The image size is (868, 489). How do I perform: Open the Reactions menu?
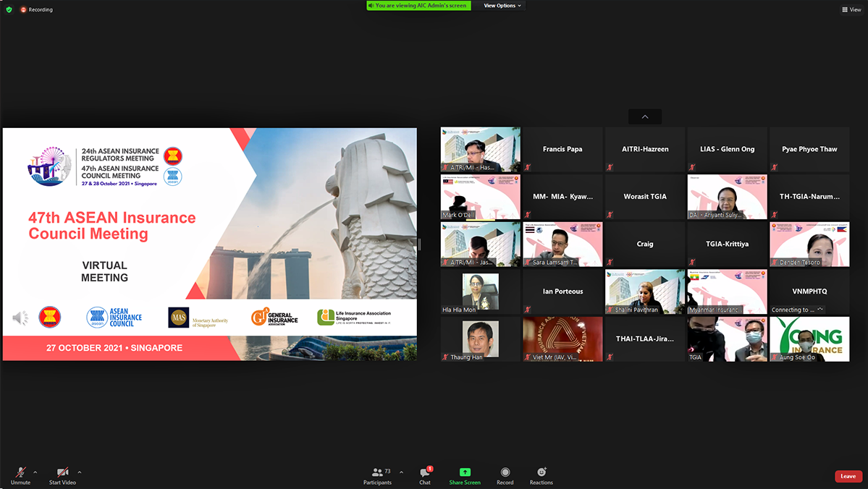click(x=542, y=476)
